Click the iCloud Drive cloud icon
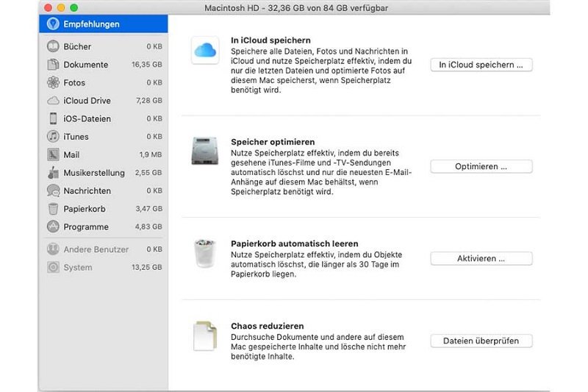588x392 pixels. [x=53, y=101]
